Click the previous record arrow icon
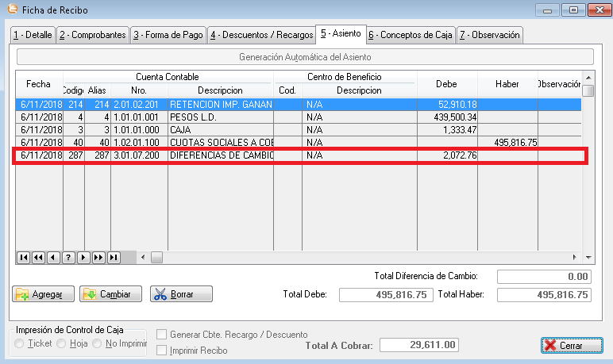This screenshot has width=613, height=364. point(53,257)
